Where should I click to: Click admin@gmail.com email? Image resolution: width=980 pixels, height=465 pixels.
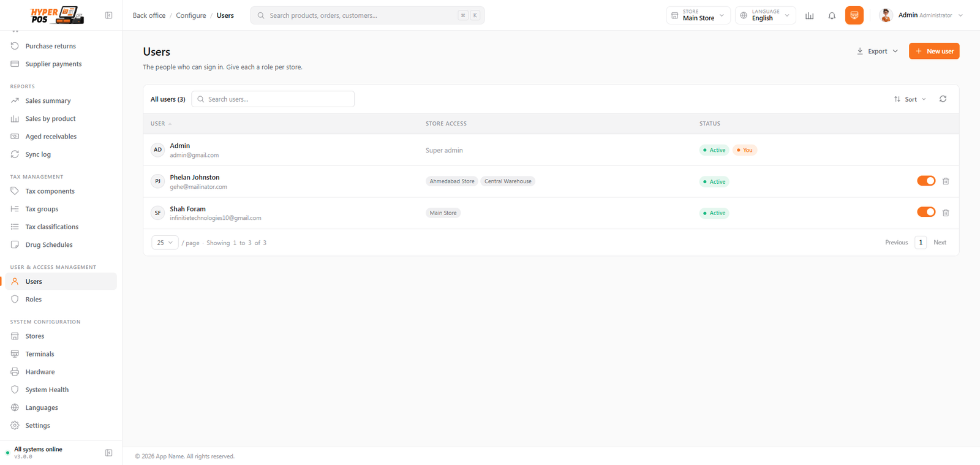point(194,155)
